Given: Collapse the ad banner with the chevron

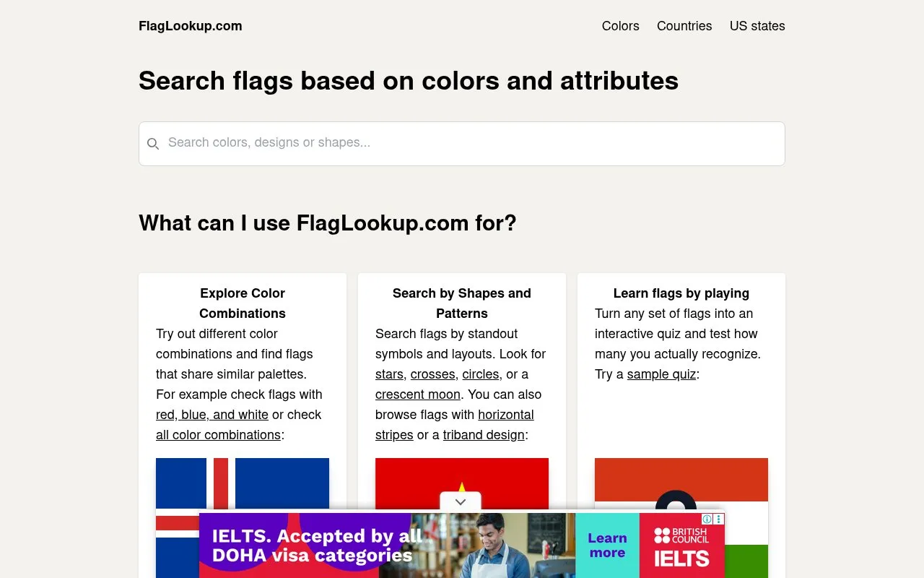Looking at the screenshot, I should coord(461,501).
